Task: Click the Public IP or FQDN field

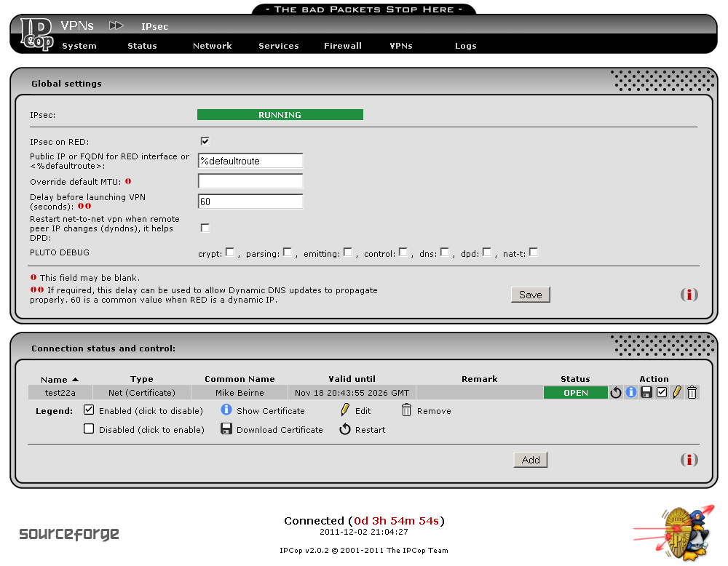Action: coord(250,161)
